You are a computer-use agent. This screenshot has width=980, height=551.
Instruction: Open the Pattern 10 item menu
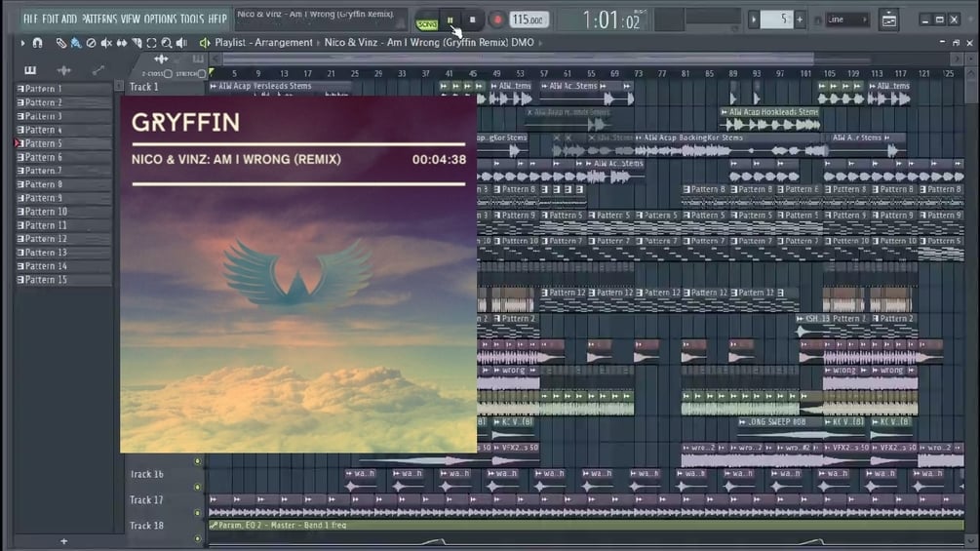coord(20,212)
